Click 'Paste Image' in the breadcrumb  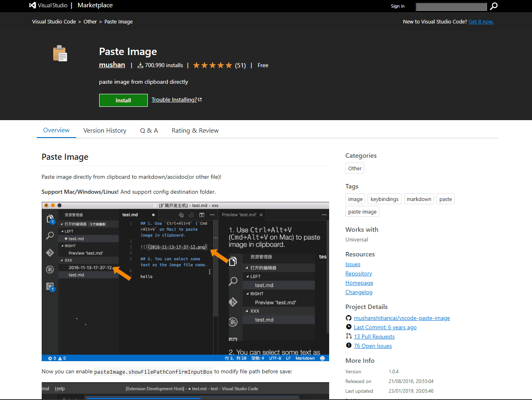point(119,22)
